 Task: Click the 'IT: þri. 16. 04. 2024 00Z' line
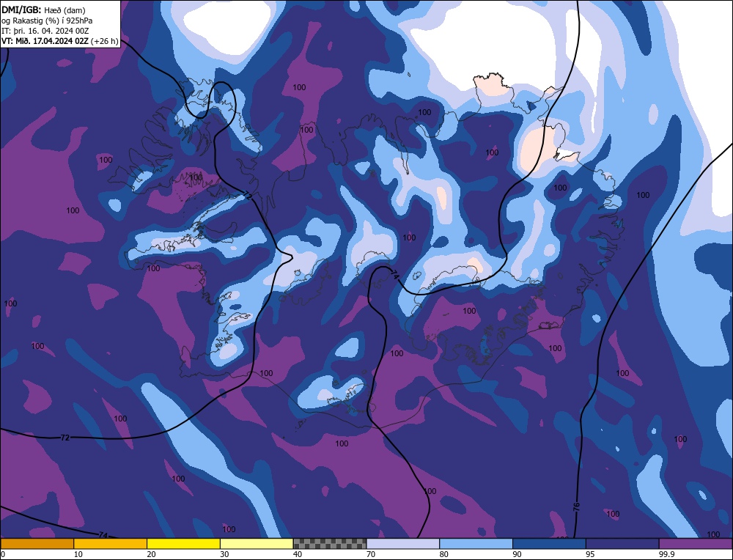click(x=45, y=31)
